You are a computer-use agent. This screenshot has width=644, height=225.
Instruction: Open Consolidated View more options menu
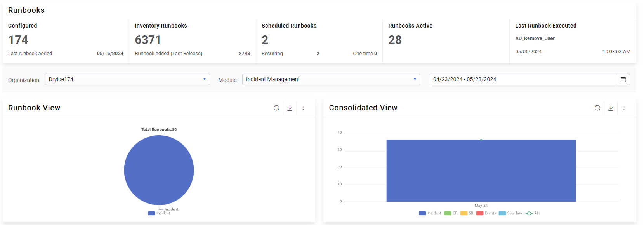coord(624,108)
